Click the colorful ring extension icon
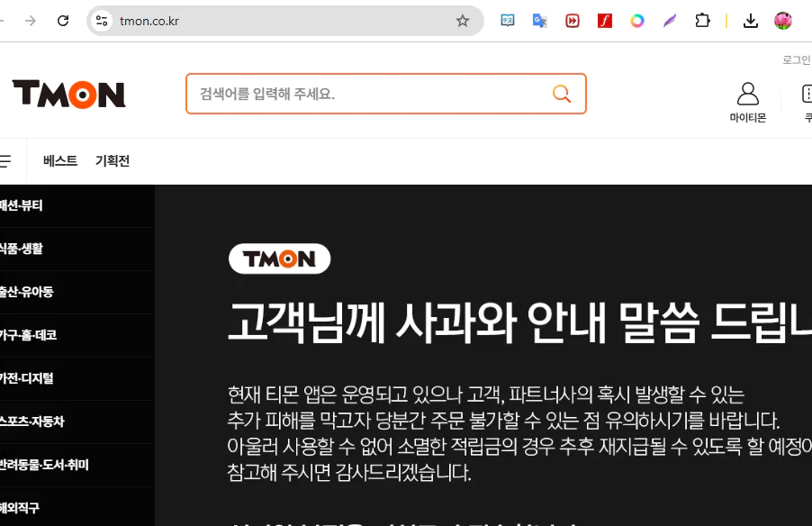The image size is (812, 526). pos(637,21)
